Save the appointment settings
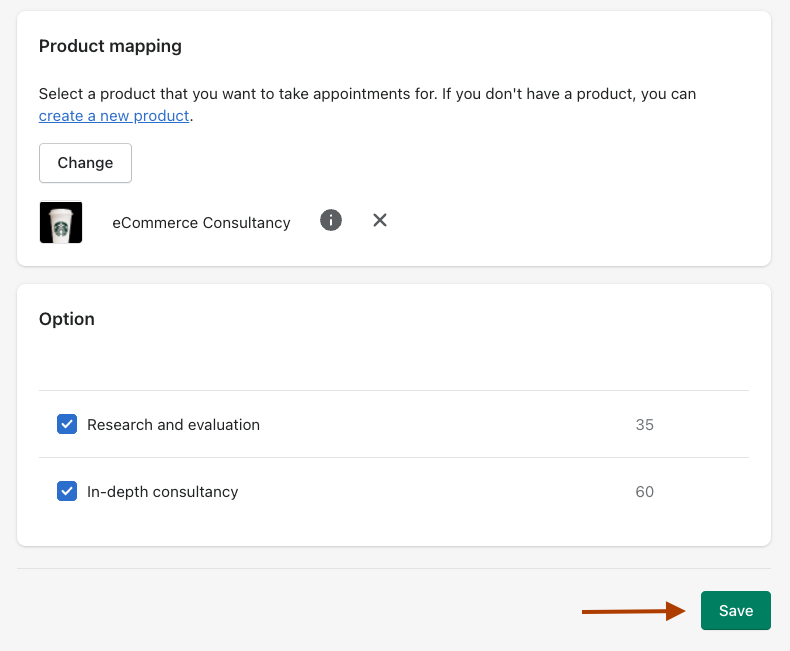790x651 pixels. [x=735, y=611]
